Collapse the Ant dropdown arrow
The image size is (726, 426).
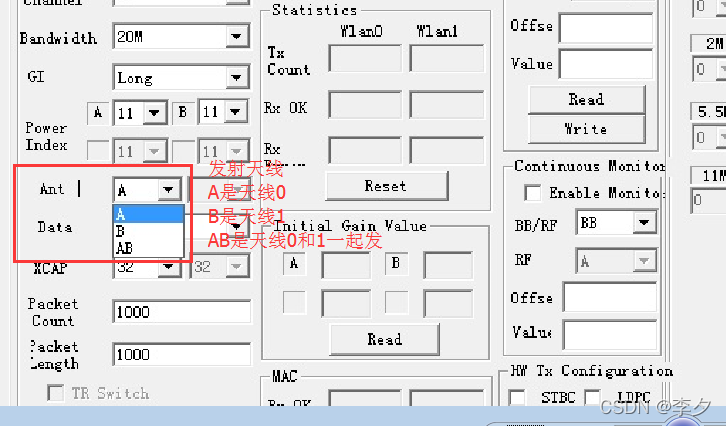pyautogui.click(x=169, y=189)
